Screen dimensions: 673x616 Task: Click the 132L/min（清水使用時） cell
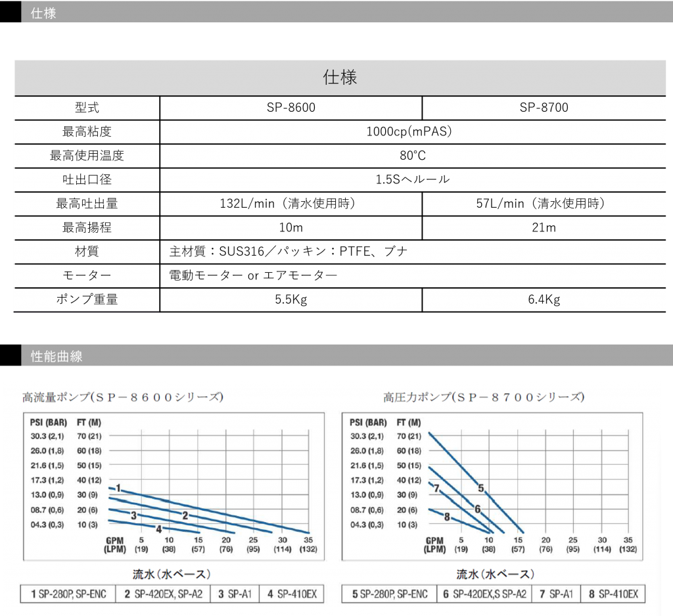click(290, 204)
